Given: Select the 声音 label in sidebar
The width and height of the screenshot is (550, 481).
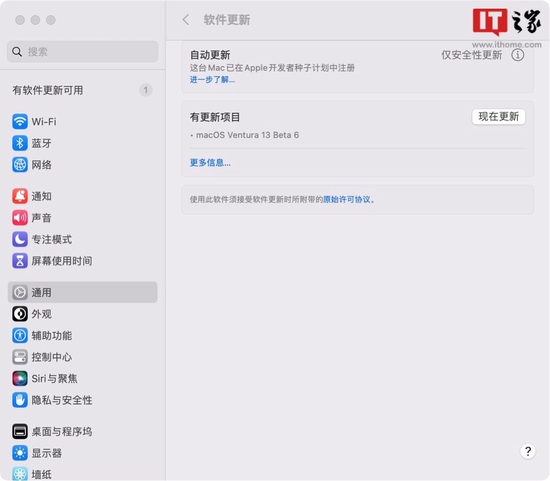Looking at the screenshot, I should 41,218.
